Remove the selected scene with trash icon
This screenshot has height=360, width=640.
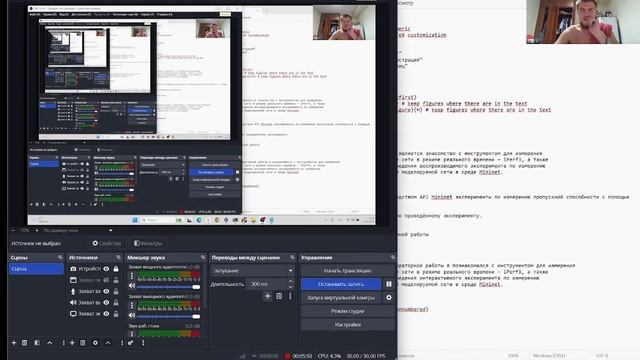click(24, 343)
